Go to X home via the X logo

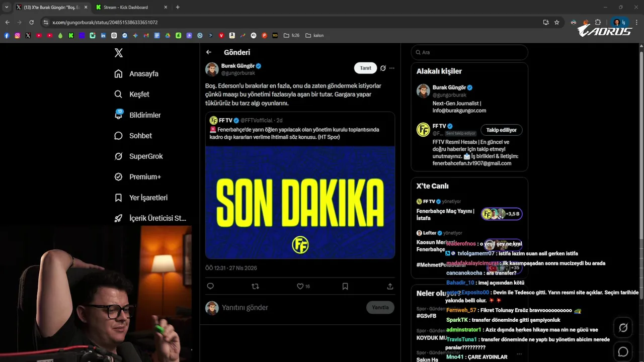(x=118, y=53)
